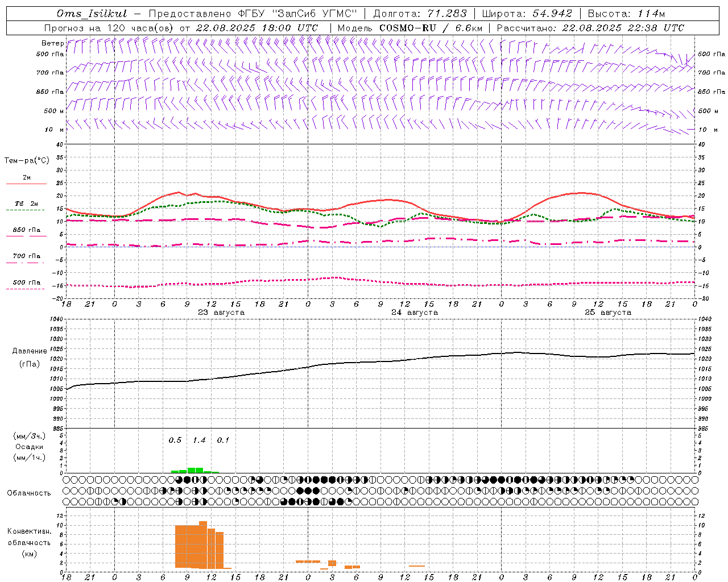This screenshot has height=582, width=728.
Task: Click Рассчитано: 22.08.2025 22:38 UTC timestamp
Action: pos(591,28)
